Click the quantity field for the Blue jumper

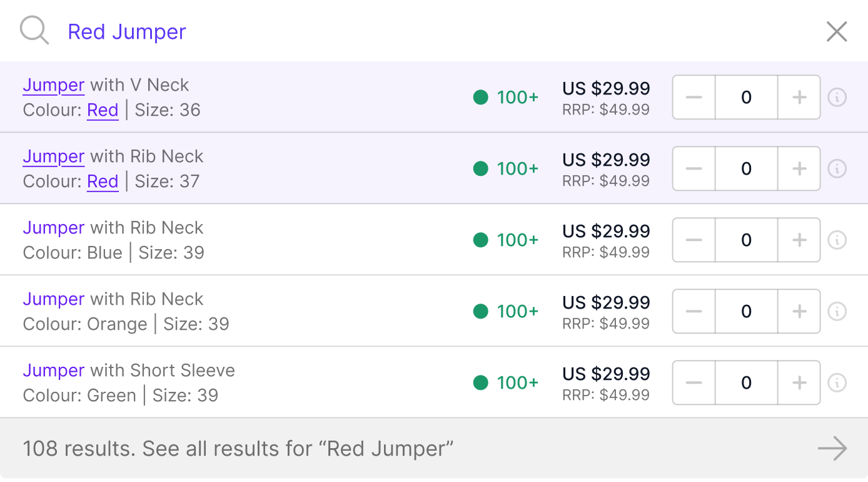point(747,240)
